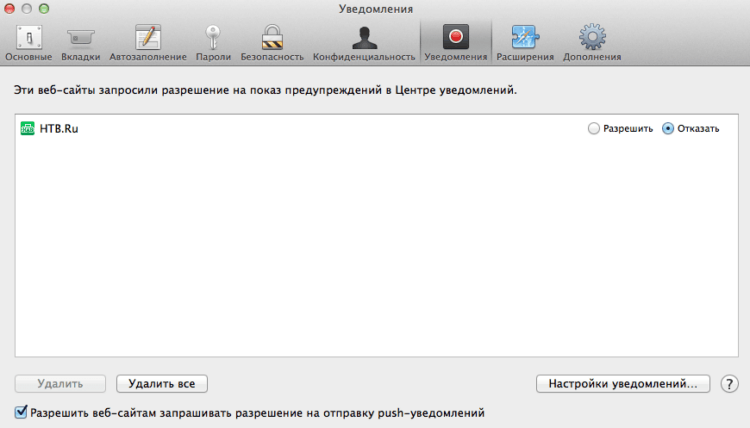The height and width of the screenshot is (428, 750).
Task: Open the Расширения pane
Action: pyautogui.click(x=525, y=41)
